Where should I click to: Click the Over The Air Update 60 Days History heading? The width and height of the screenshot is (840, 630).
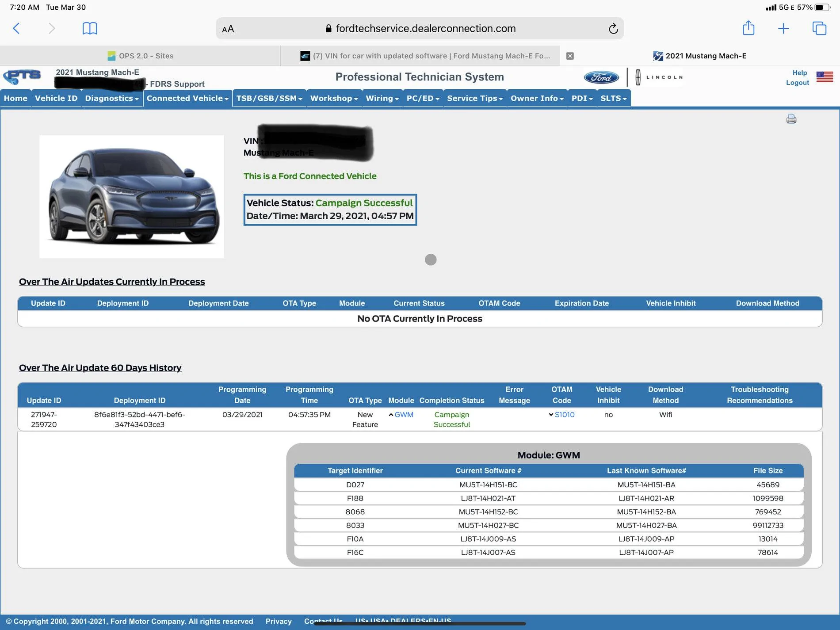[100, 368]
